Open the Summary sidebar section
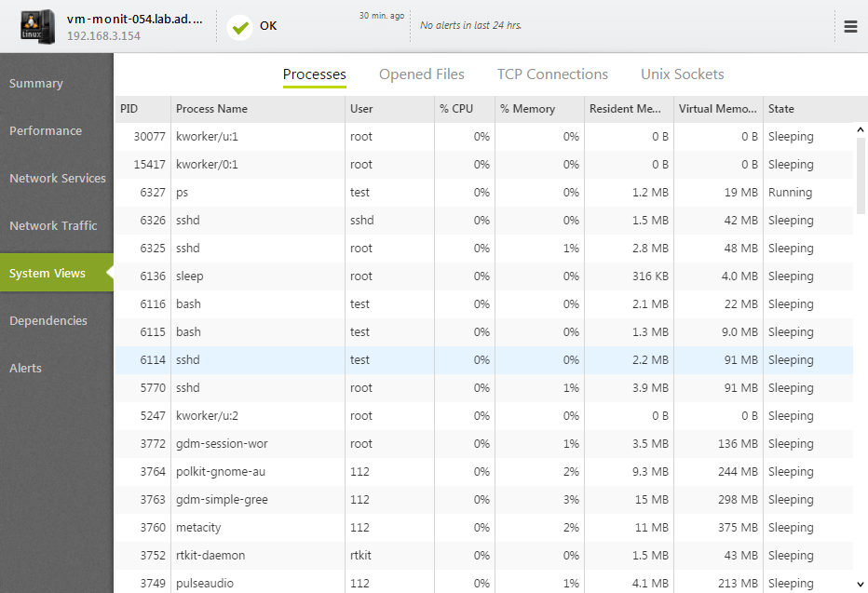 tap(57, 83)
